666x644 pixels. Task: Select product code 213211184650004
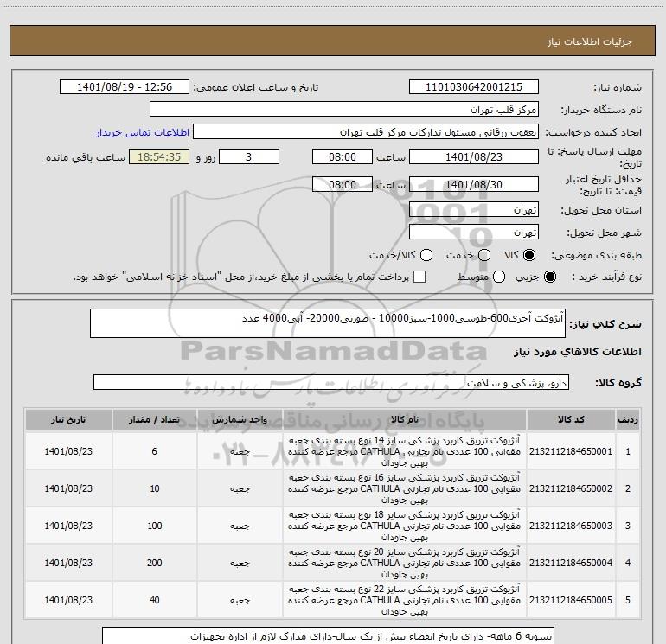pos(571,563)
